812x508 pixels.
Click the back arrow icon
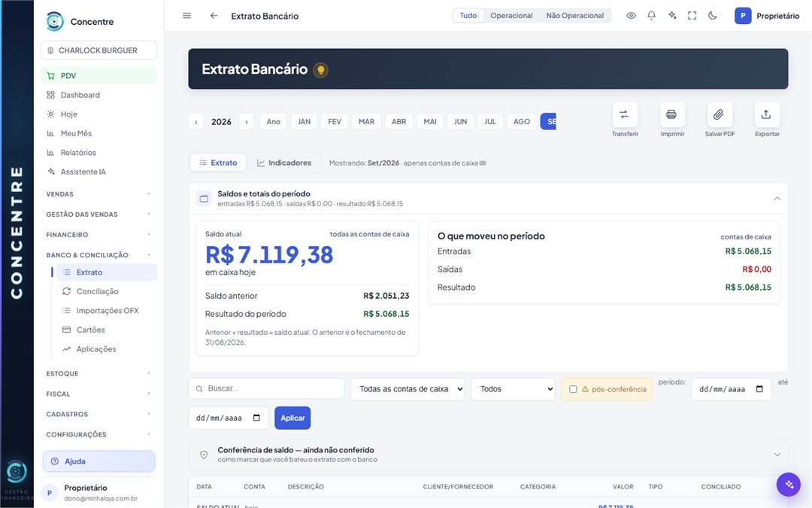click(214, 16)
